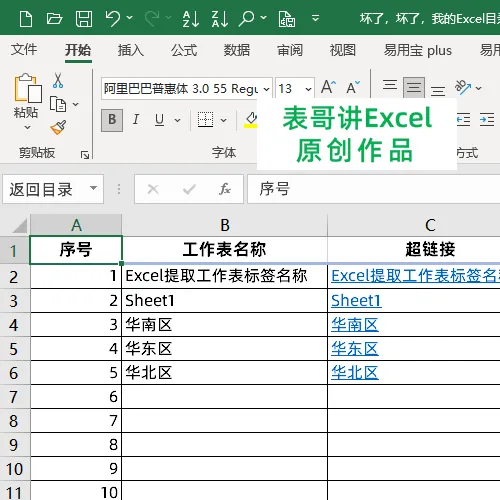Screen dimensions: 500x500
Task: Click the Select All corner triangle
Action: [x=20, y=226]
